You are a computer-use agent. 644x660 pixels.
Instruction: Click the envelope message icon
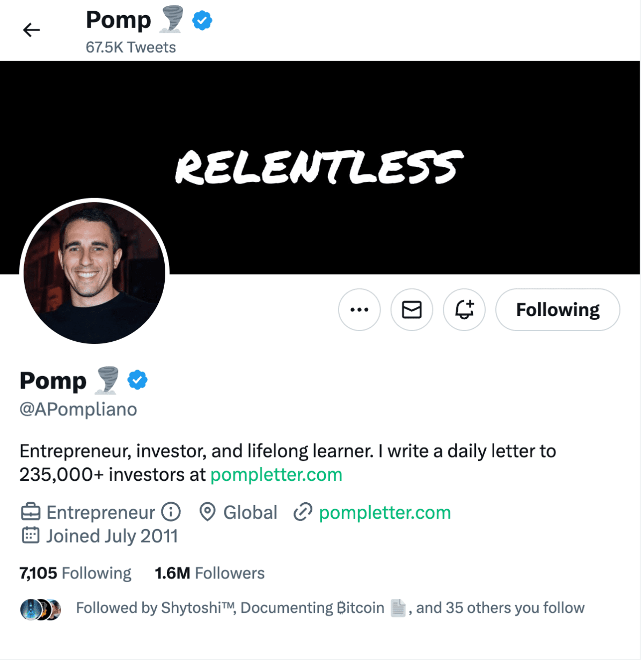(412, 310)
